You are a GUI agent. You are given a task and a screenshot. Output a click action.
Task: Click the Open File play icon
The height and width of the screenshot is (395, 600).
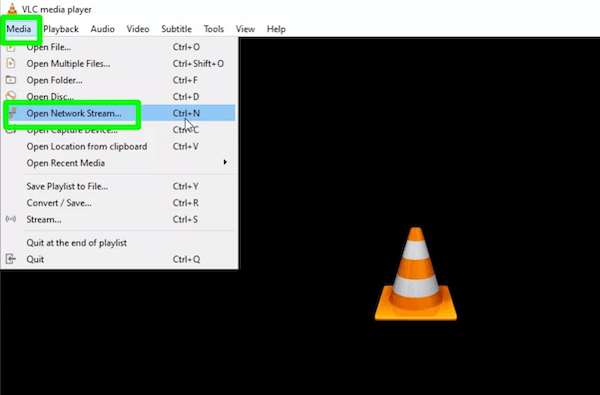(11, 47)
